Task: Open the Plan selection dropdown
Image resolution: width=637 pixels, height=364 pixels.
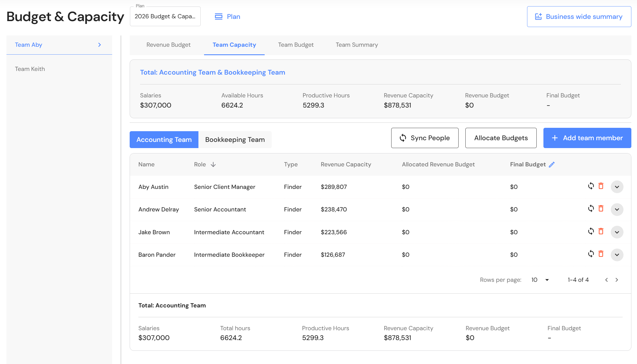Action: point(165,16)
